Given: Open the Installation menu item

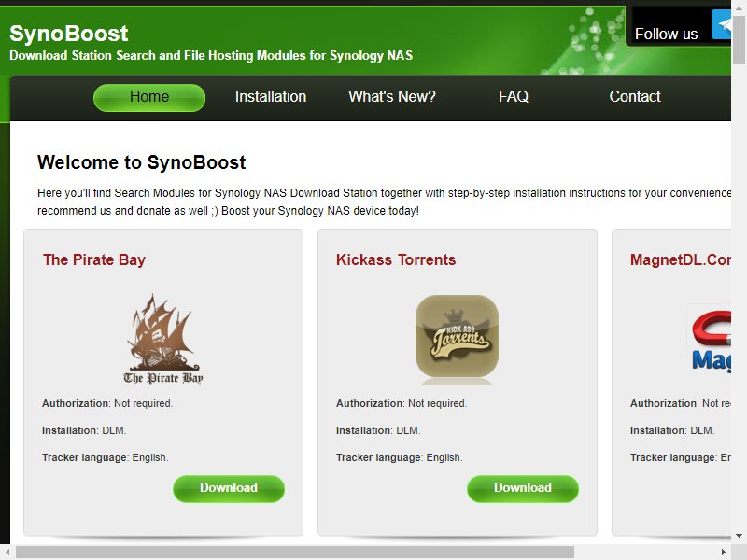Looking at the screenshot, I should (x=271, y=97).
